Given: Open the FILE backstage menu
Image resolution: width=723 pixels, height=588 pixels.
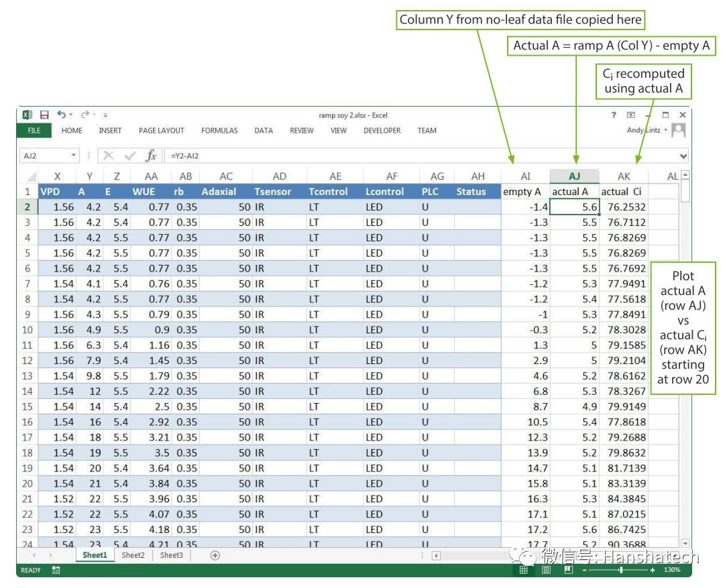Looking at the screenshot, I should coord(34,131).
